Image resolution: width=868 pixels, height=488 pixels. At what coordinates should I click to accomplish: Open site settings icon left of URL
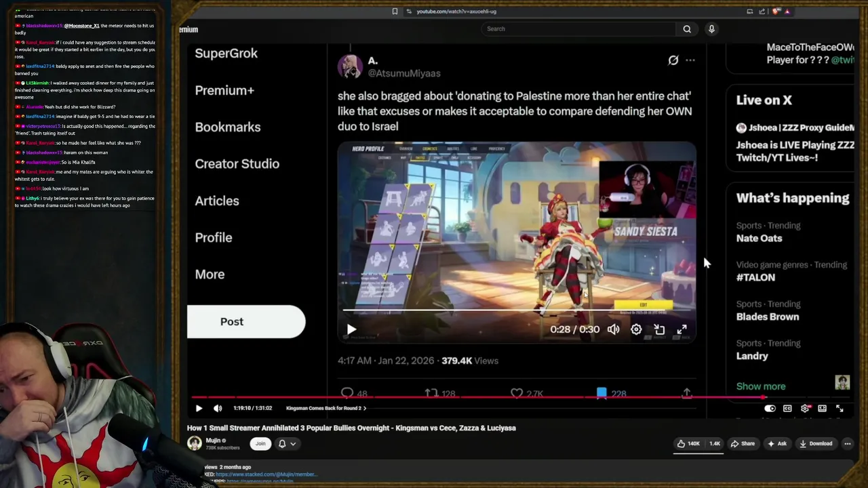click(x=408, y=12)
